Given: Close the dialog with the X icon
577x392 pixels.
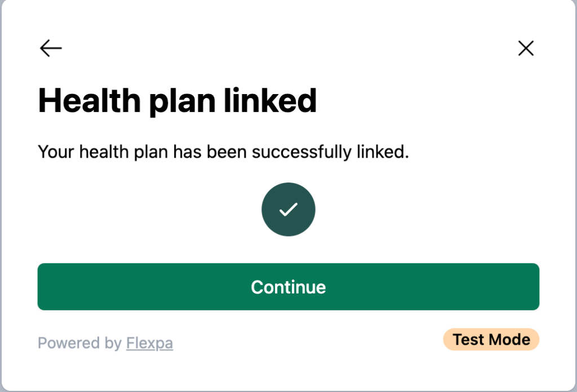Looking at the screenshot, I should 525,48.
